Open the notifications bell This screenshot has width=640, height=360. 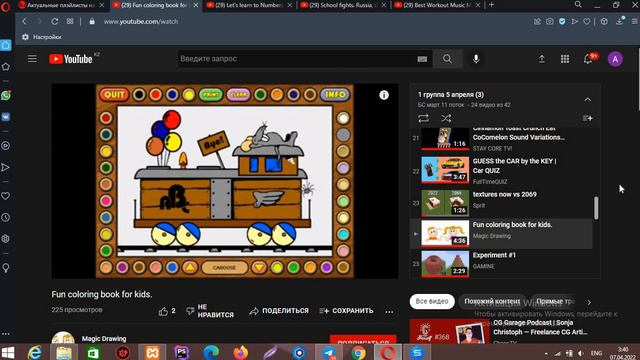click(x=588, y=59)
